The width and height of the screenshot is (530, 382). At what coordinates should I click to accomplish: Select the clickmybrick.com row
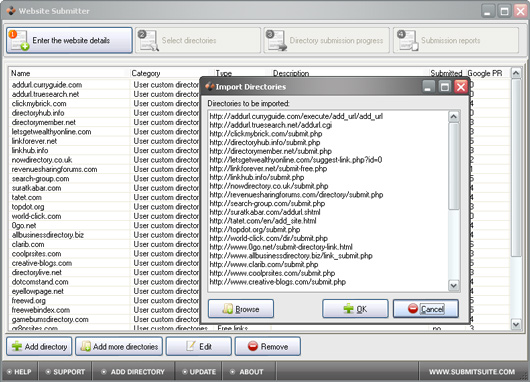(x=39, y=103)
